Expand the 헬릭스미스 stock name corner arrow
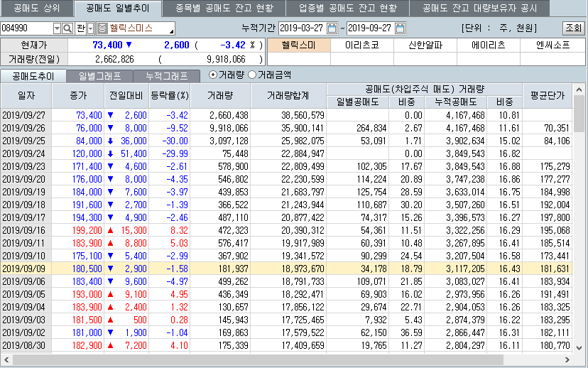 [171, 31]
